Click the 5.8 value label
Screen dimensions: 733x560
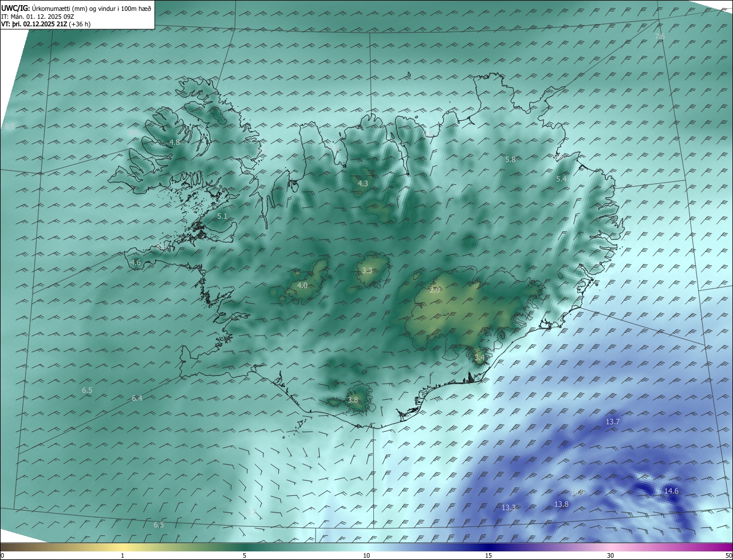[510, 160]
